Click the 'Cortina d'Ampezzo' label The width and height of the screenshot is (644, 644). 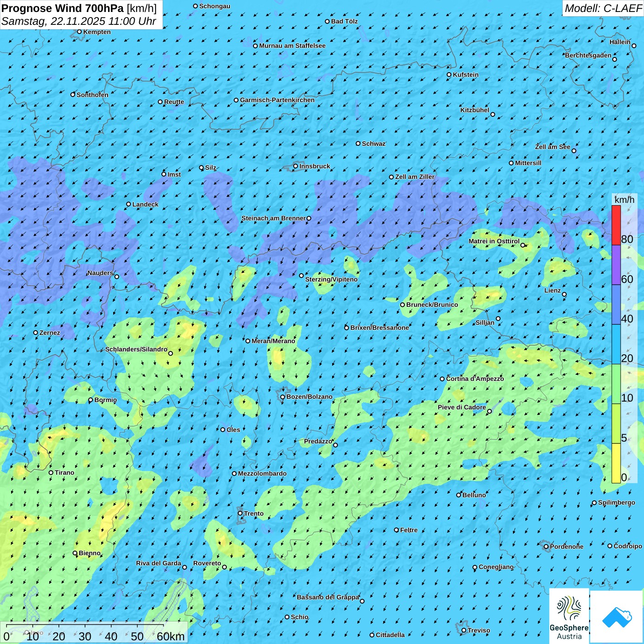point(475,379)
